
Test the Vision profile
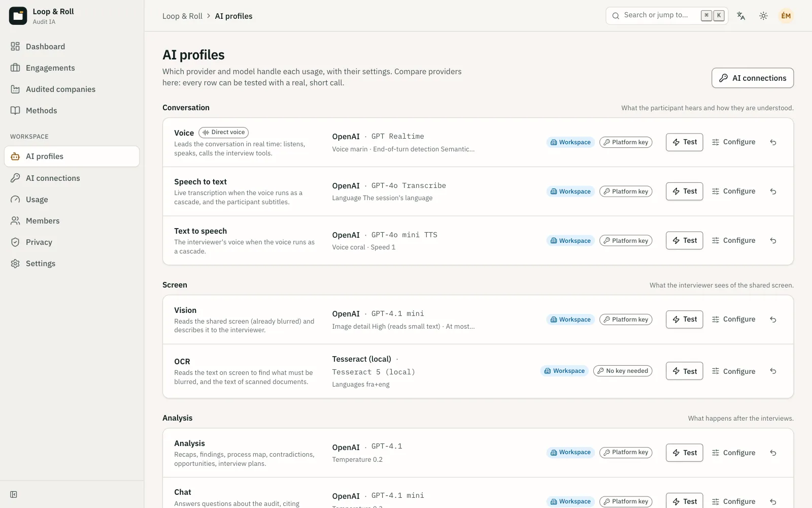[x=684, y=320]
